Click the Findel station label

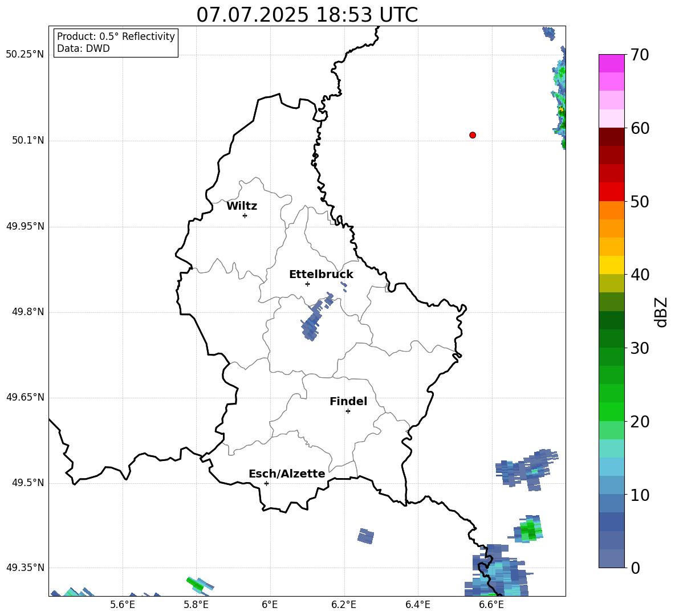click(348, 401)
